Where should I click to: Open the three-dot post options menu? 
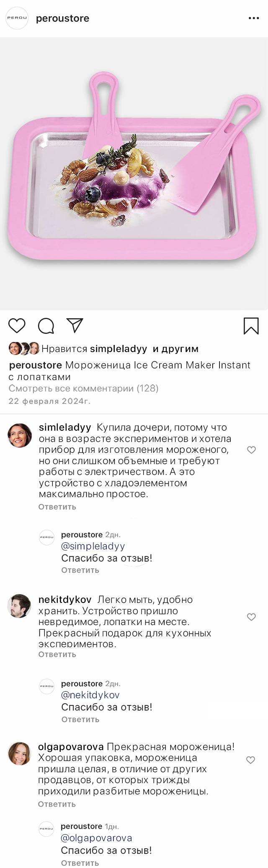(254, 18)
